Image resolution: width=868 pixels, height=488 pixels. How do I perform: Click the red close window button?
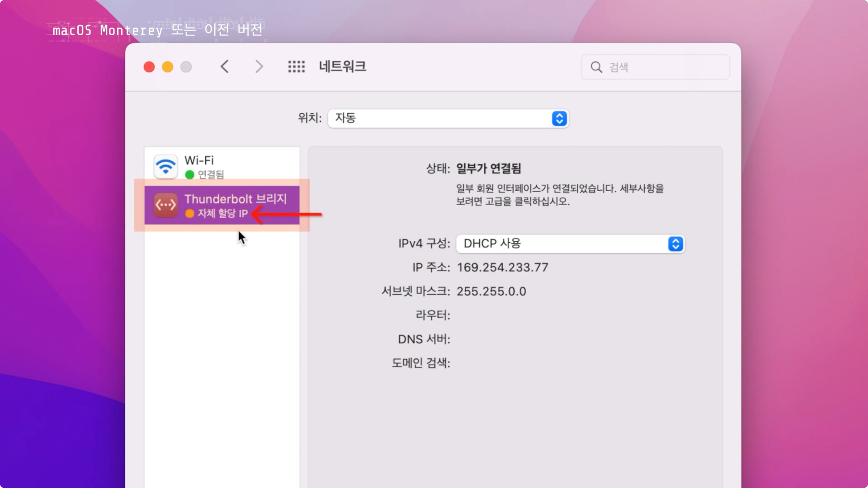pyautogui.click(x=149, y=67)
